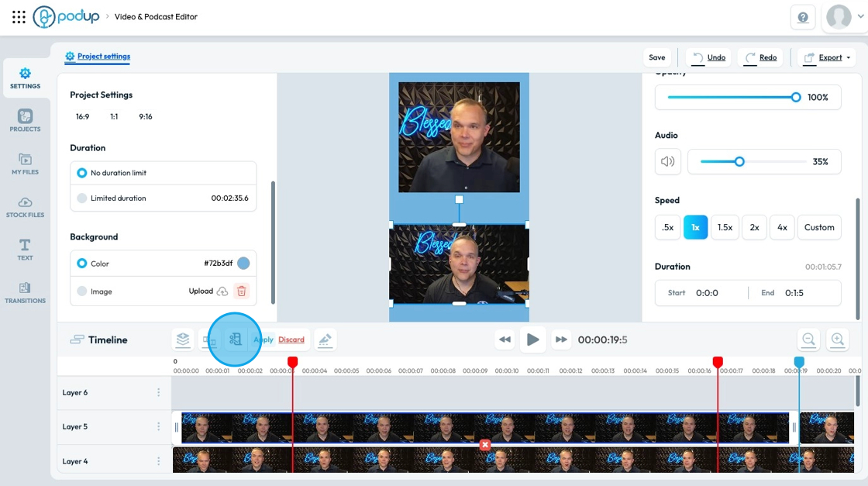Click the Upload cloud icon
868x486 pixels.
222,291
